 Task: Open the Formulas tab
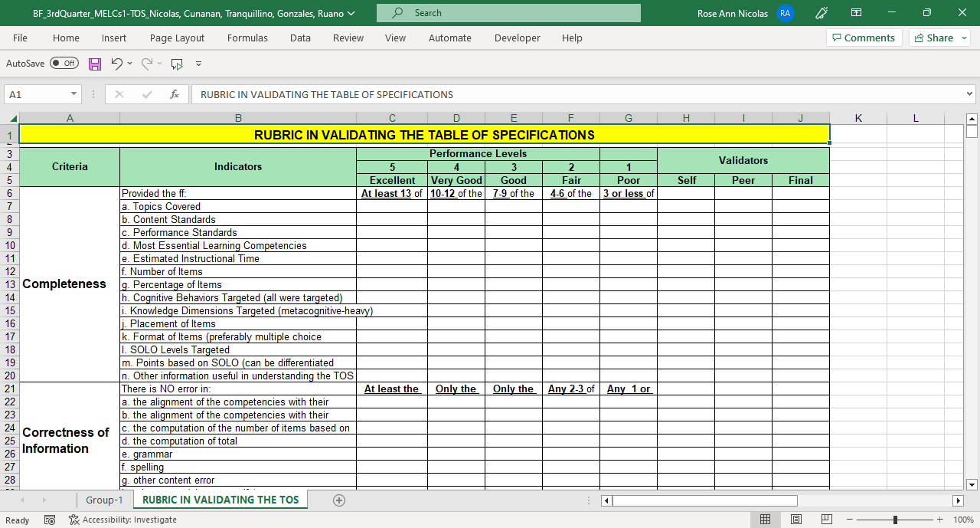click(247, 38)
